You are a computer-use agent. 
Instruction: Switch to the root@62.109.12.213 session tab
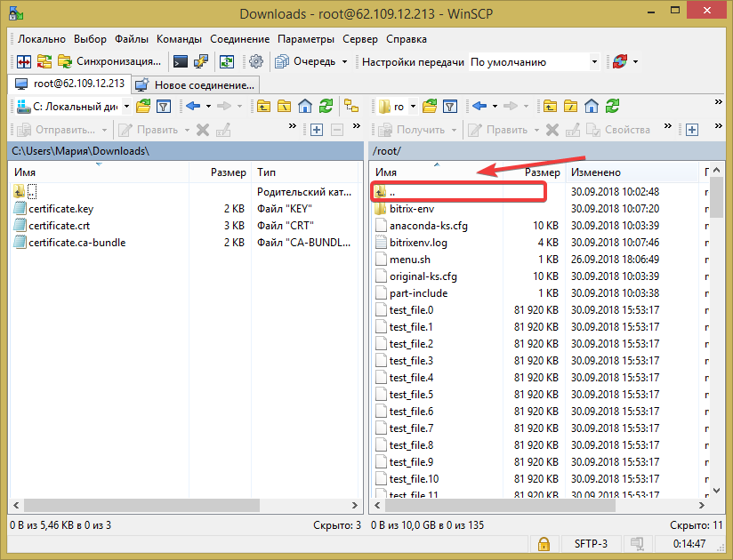click(69, 84)
